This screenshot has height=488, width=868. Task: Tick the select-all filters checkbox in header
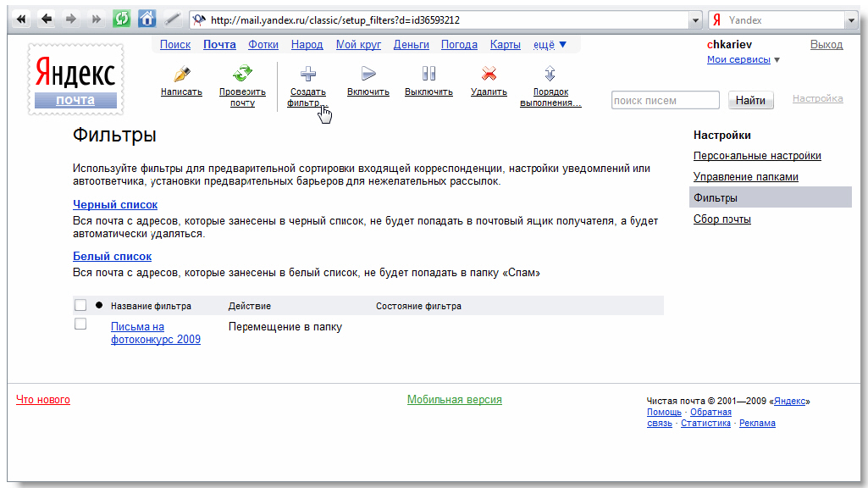coord(80,305)
